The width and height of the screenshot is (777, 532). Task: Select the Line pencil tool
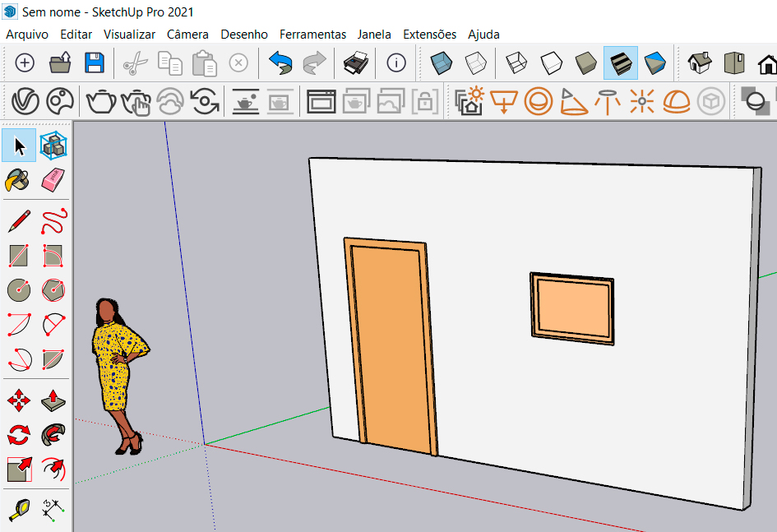tap(20, 221)
